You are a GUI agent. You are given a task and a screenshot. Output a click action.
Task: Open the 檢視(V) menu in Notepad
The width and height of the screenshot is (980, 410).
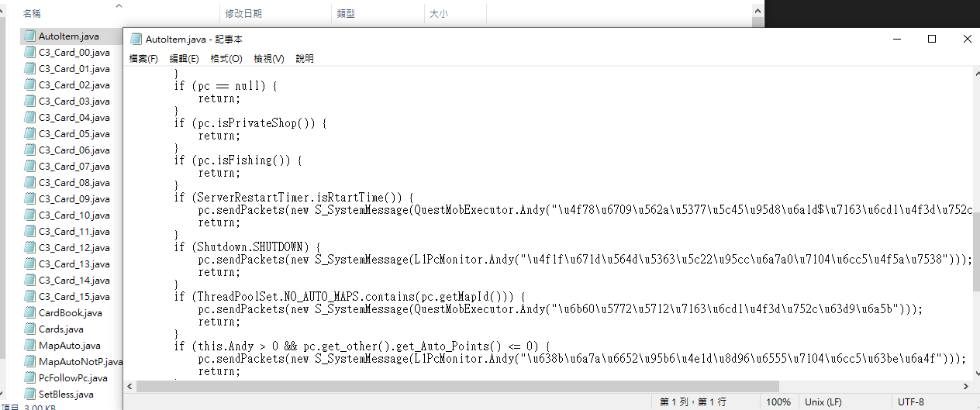point(269,59)
